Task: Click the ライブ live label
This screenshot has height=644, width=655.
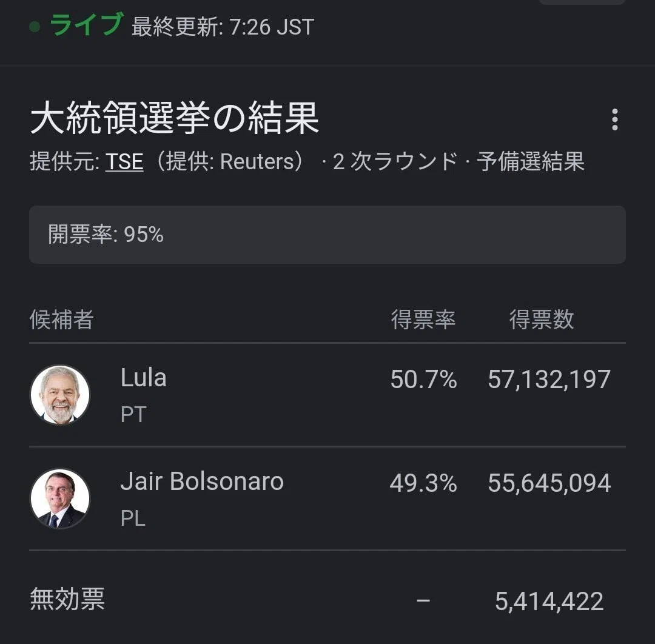Action: click(x=87, y=25)
